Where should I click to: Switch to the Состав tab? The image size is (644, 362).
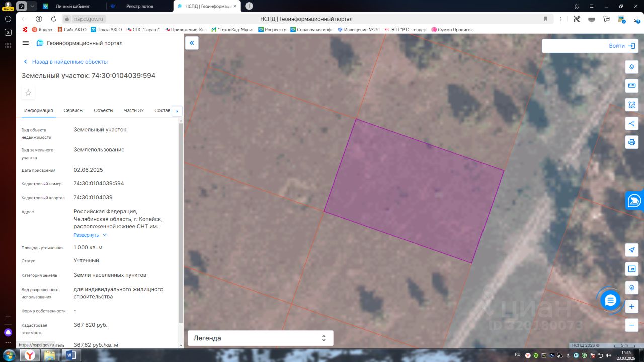tap(163, 111)
